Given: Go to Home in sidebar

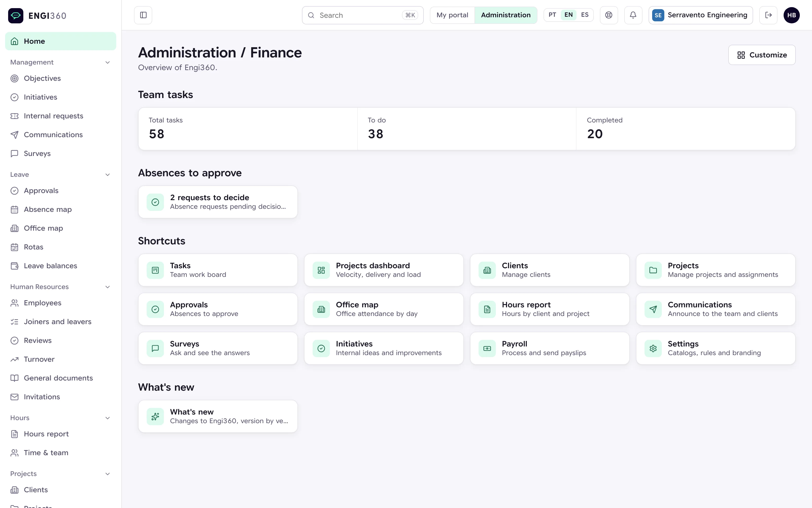Looking at the screenshot, I should pyautogui.click(x=60, y=41).
